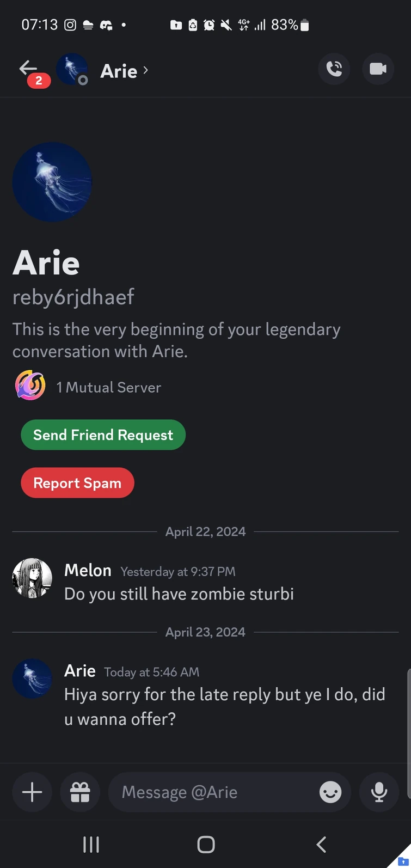The image size is (411, 868).
Task: Tap the Message @Arie input field
Action: (207, 792)
